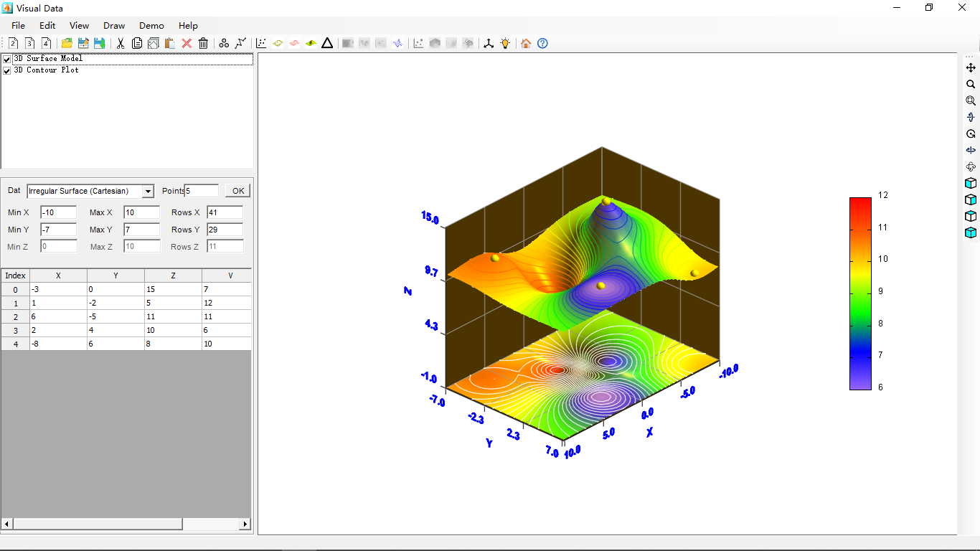Uncheck the 3D Surface Model checkbox
The width and height of the screenshot is (980, 551).
tap(7, 60)
